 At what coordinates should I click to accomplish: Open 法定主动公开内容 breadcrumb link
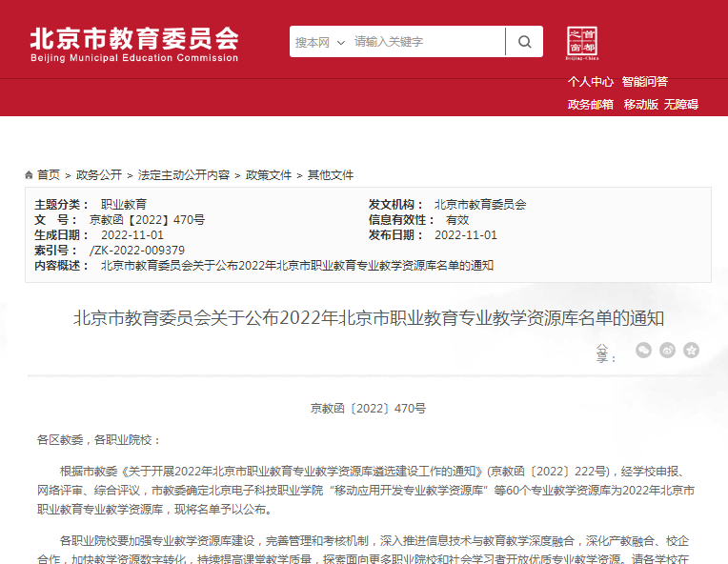[184, 175]
